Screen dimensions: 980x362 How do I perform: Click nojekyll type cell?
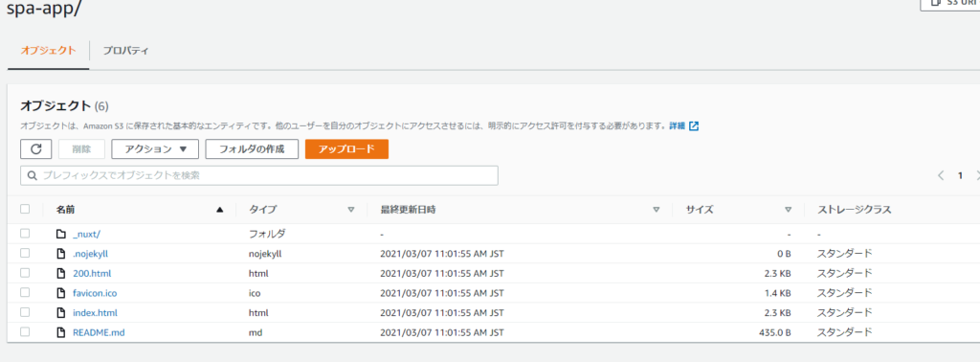point(266,253)
